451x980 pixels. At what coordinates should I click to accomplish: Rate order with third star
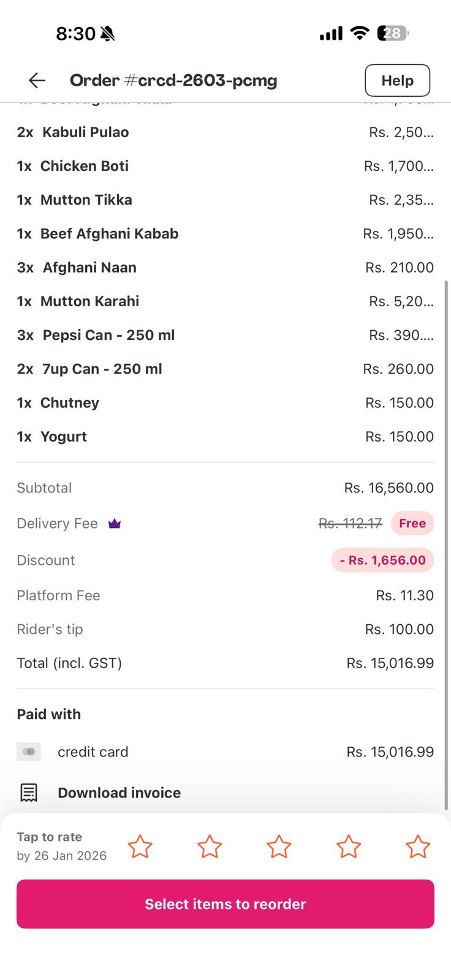coord(279,846)
